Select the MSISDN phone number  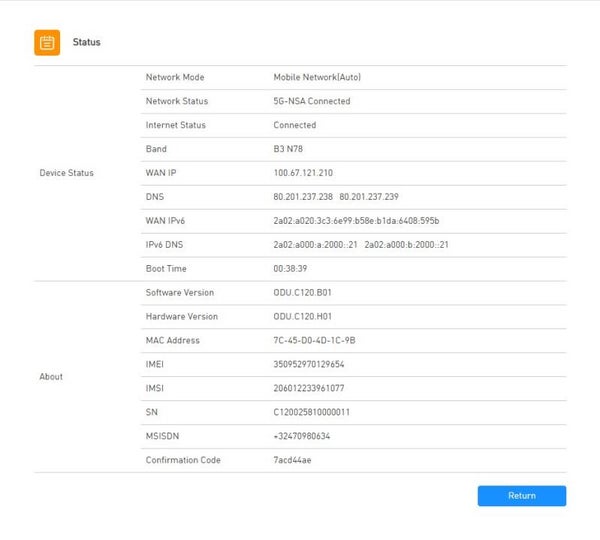click(x=302, y=436)
